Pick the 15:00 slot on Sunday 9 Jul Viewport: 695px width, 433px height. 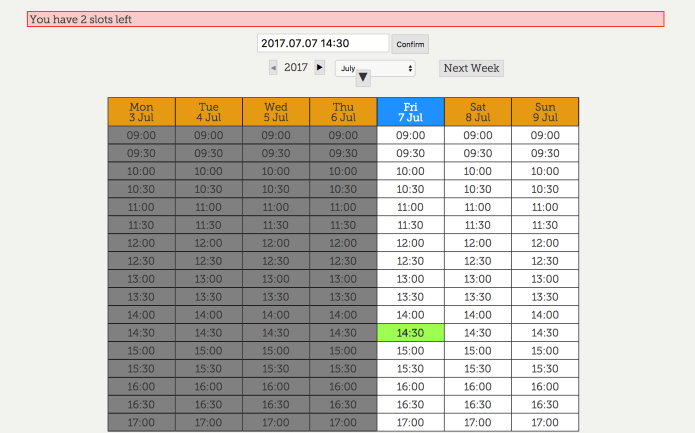tap(545, 351)
